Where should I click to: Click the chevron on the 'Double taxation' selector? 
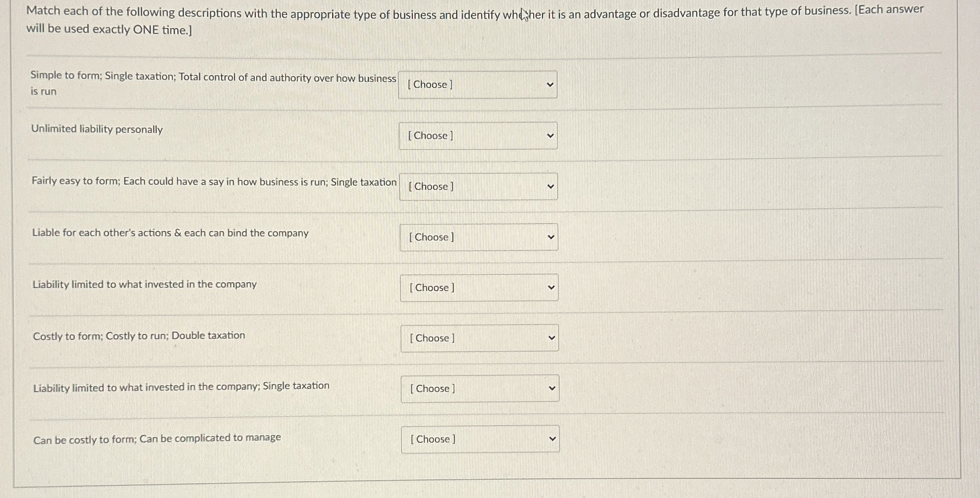click(x=552, y=338)
